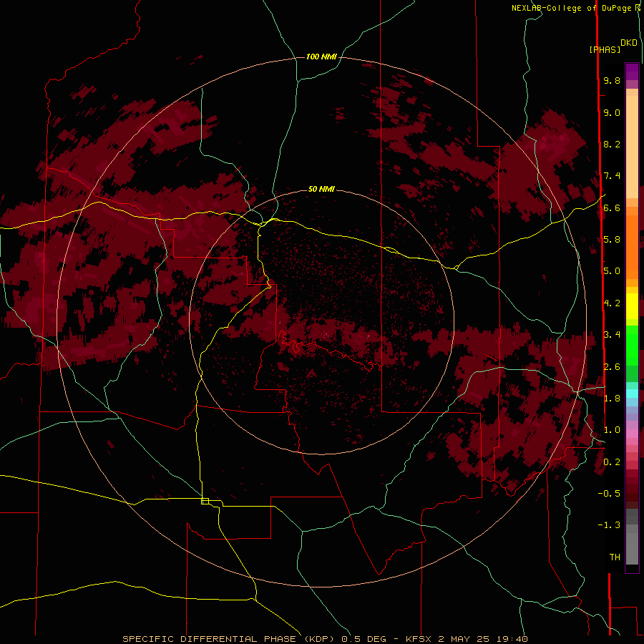This screenshot has height=644, width=644.
Task: Pick the yellow segment of the color bar
Action: point(632,306)
